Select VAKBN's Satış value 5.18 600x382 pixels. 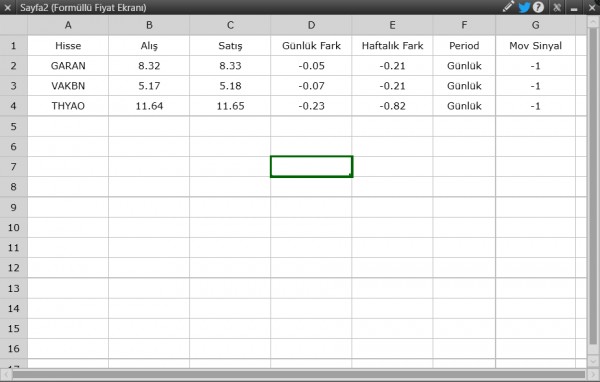(230, 86)
